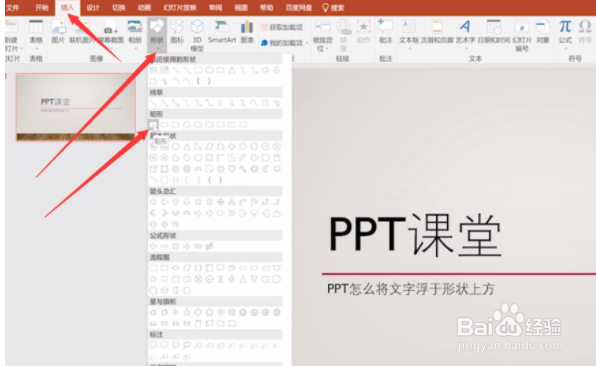Pick the cloud callout in 标注
This screenshot has height=366, width=596.
pos(187,345)
